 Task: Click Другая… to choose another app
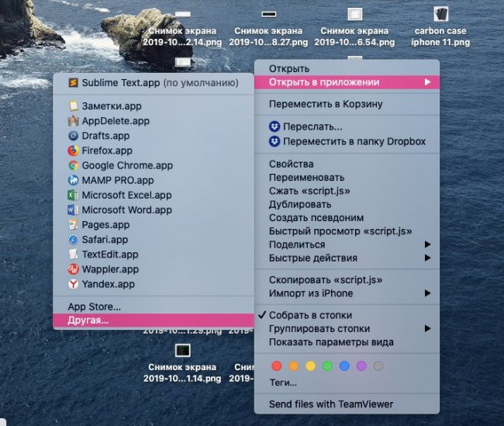click(x=88, y=320)
